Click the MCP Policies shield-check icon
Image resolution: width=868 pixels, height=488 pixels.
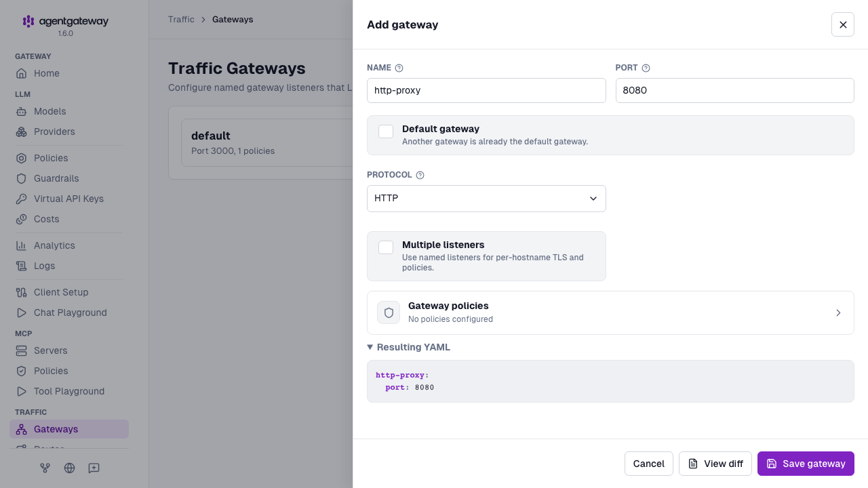22,371
